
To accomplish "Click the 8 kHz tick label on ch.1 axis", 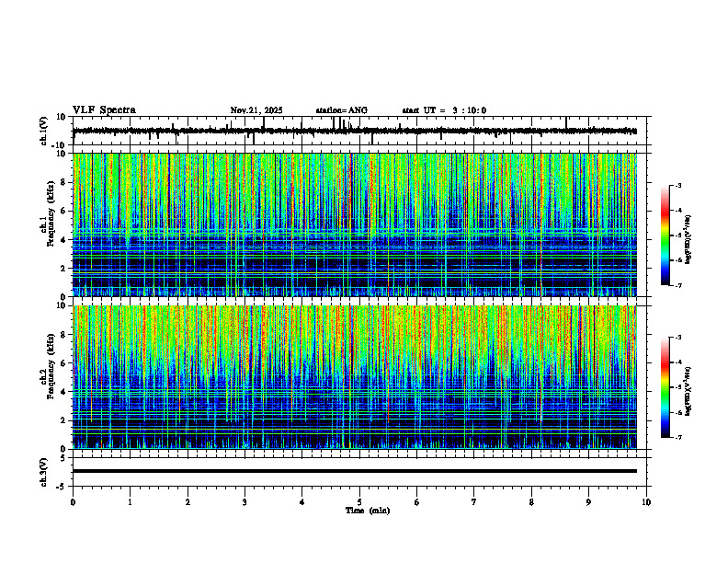I will (x=63, y=182).
